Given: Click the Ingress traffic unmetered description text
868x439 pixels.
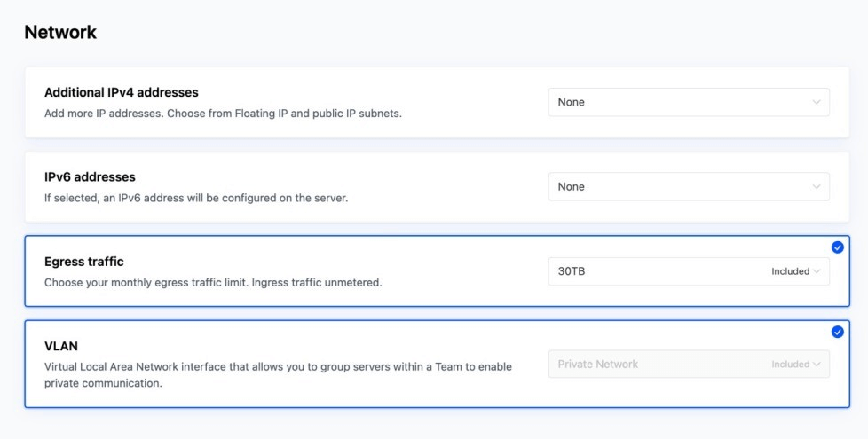Looking at the screenshot, I should tap(213, 283).
